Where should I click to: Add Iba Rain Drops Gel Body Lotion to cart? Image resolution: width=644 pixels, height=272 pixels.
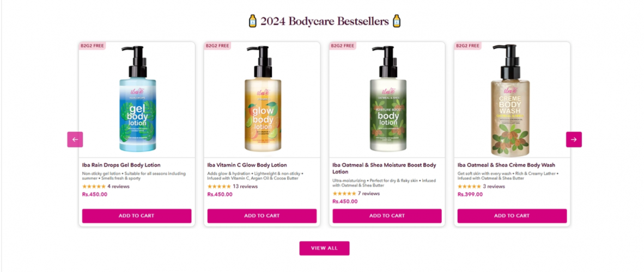click(x=137, y=216)
